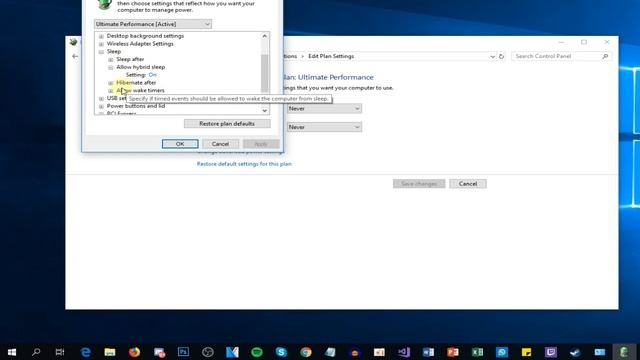The height and width of the screenshot is (360, 640).
Task: Open WhatsApp from taskbar
Action: 502,352
